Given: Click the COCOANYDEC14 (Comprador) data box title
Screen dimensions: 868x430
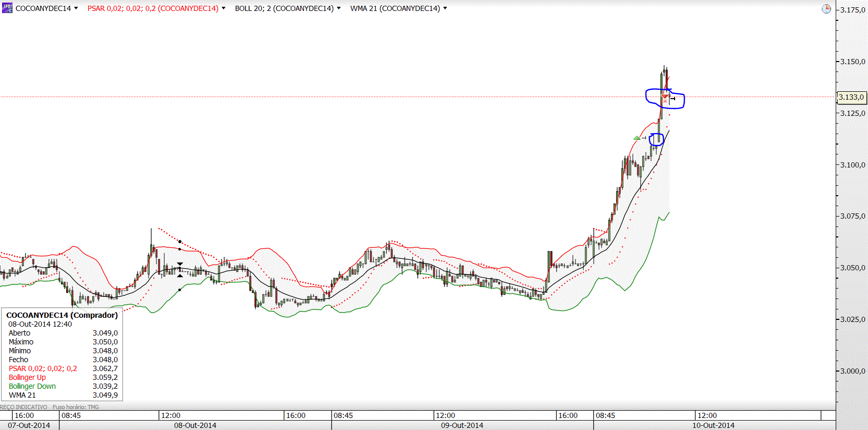Looking at the screenshot, I should pyautogui.click(x=62, y=315).
